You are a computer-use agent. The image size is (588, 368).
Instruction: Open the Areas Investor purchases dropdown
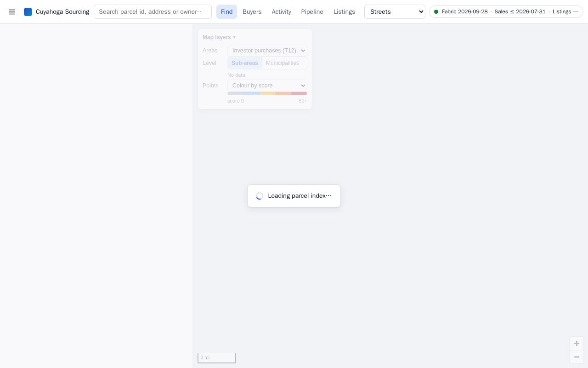pyautogui.click(x=267, y=51)
